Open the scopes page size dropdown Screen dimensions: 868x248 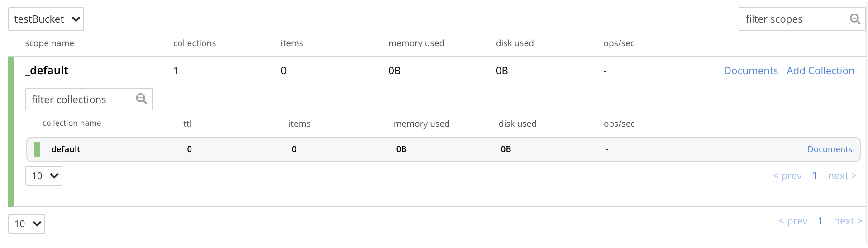pyautogui.click(x=27, y=224)
